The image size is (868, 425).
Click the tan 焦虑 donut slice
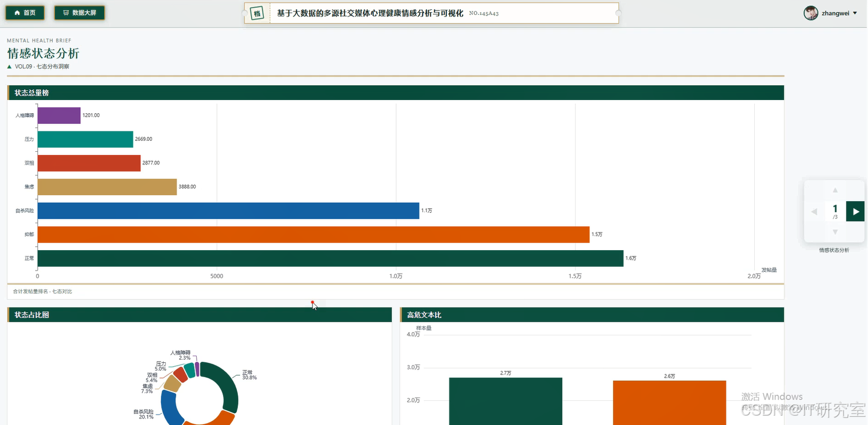coord(172,384)
